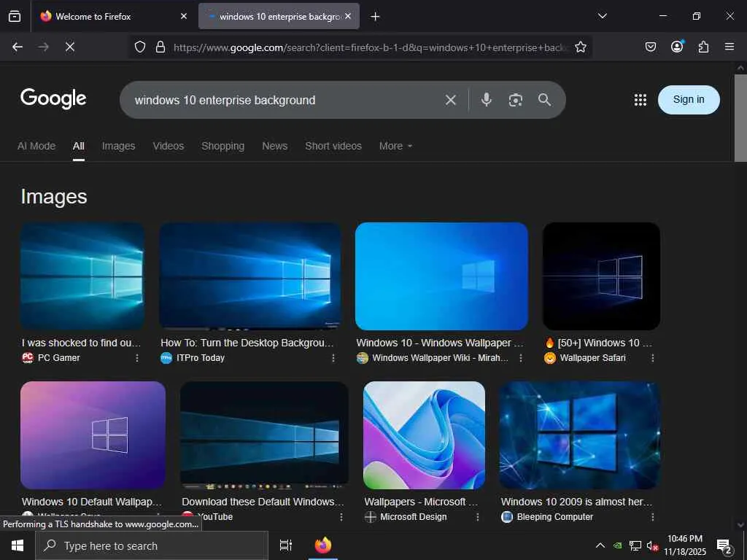The image size is (747, 560).
Task: Open options for the YouTube result
Action: click(x=341, y=517)
